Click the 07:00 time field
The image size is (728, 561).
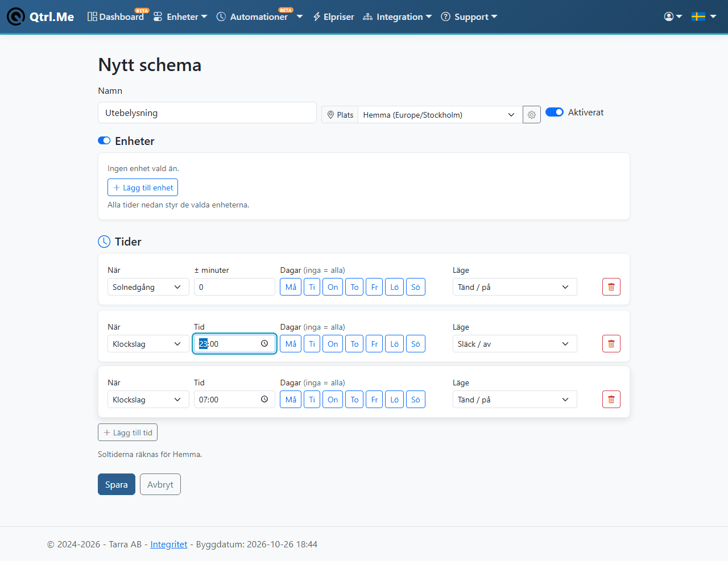[x=234, y=400]
